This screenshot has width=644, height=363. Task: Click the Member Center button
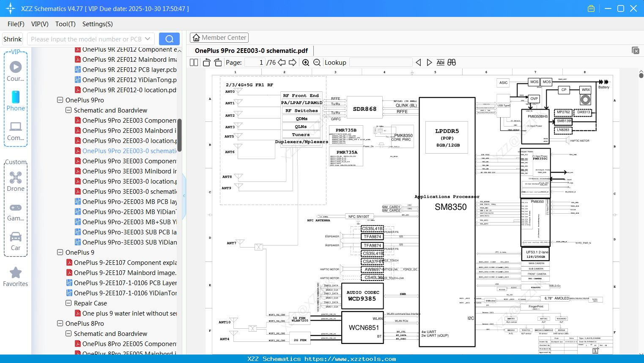(219, 37)
